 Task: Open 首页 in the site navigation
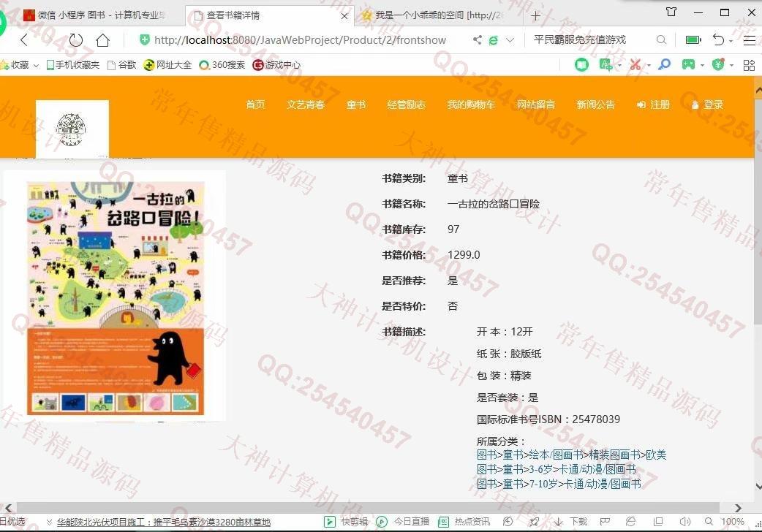click(x=255, y=104)
